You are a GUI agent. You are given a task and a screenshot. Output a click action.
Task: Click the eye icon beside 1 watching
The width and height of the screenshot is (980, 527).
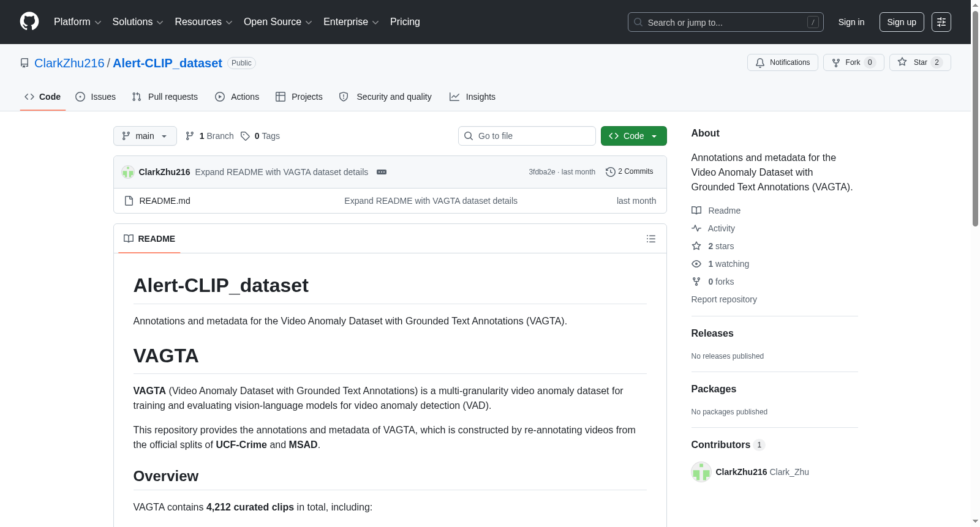696,264
